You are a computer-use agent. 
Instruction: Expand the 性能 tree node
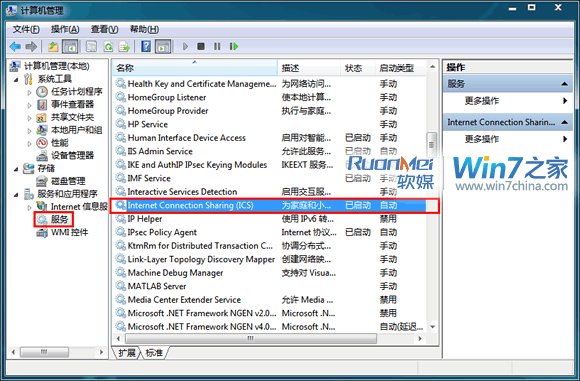29,144
